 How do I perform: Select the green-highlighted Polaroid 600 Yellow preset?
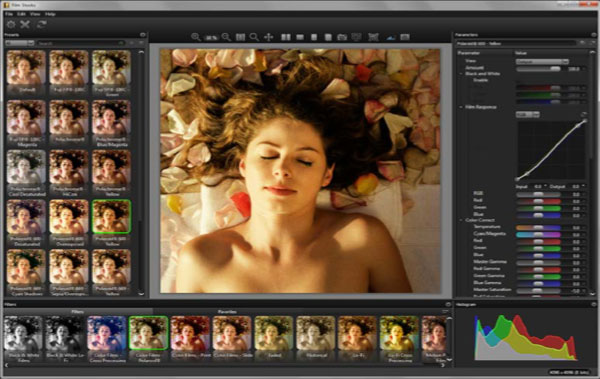coord(111,217)
